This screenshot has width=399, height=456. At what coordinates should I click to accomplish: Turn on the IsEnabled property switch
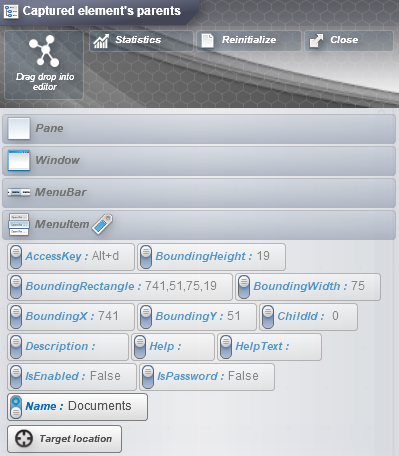click(x=16, y=377)
